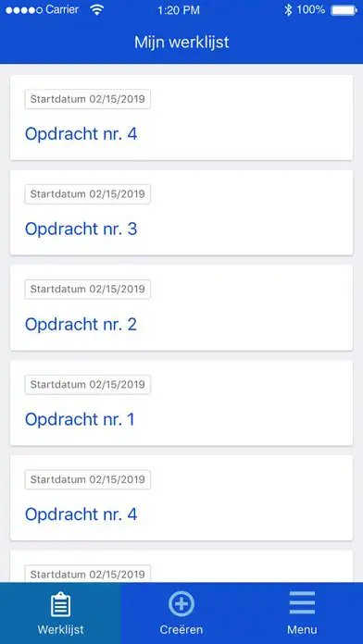Screen dimensions: 363x644
Task: Click the Mijn werklijst header title
Action: (181, 43)
